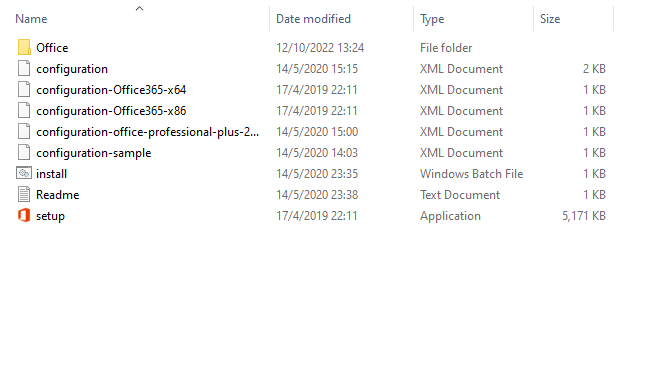The width and height of the screenshot is (666, 381).
Task: Sort files by Size column header
Action: click(x=550, y=19)
